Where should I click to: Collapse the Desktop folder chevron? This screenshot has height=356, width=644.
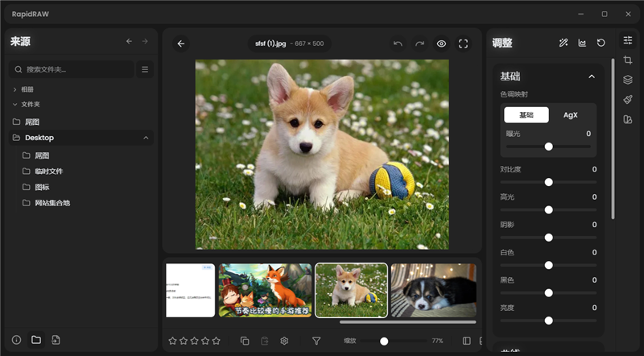[x=146, y=138]
